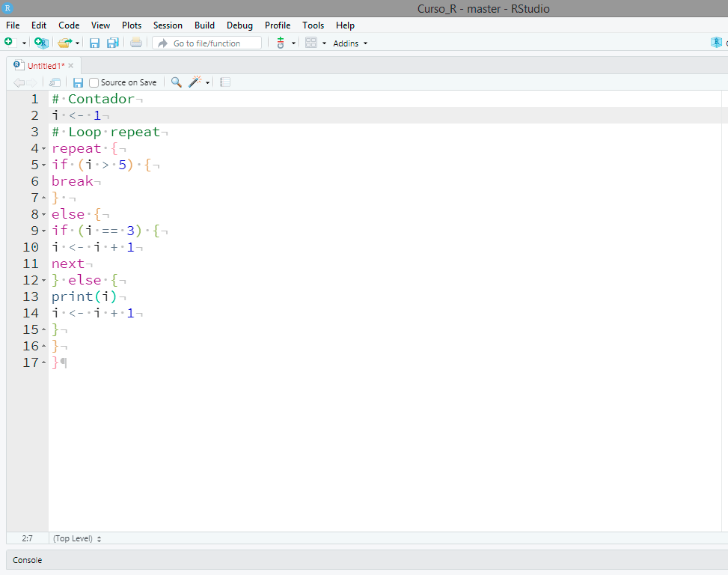Open the Plots menu
Screen dimensions: 728x575
[x=132, y=25]
